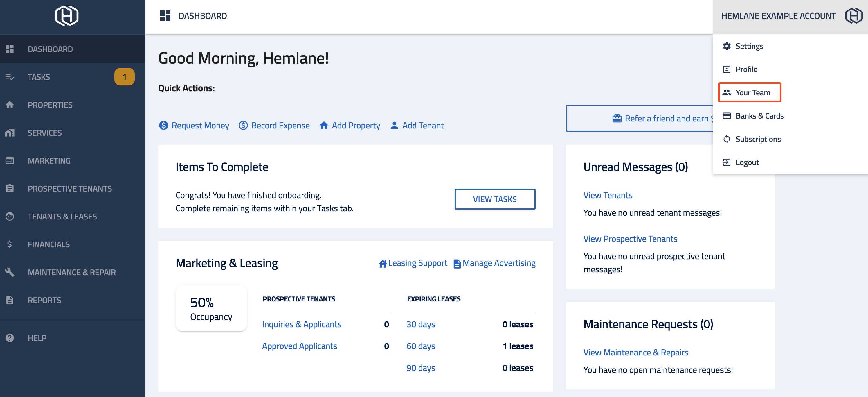Viewport: 868px width, 397px height.
Task: Open the Reports section
Action: 73,300
